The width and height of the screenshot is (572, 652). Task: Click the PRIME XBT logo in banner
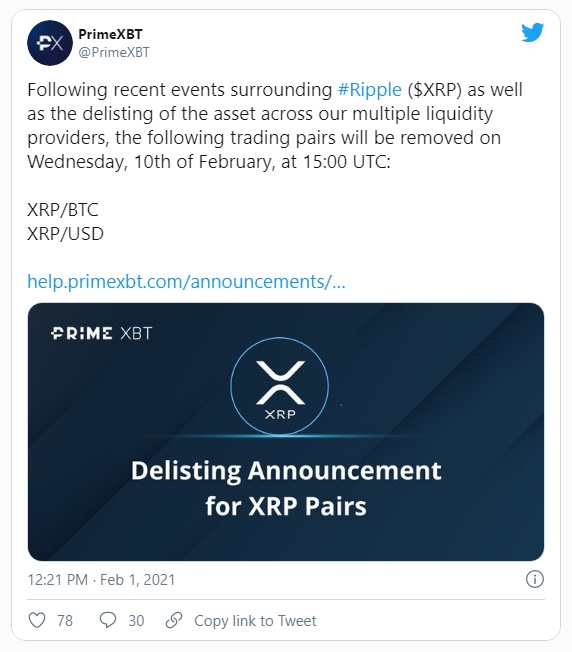(x=101, y=333)
